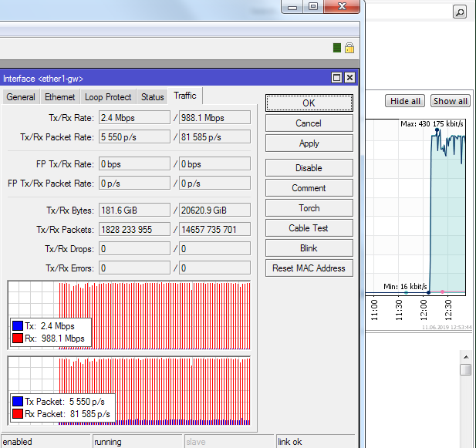476x448 pixels.
Task: Click the packet rate bar graph
Action: click(x=129, y=391)
